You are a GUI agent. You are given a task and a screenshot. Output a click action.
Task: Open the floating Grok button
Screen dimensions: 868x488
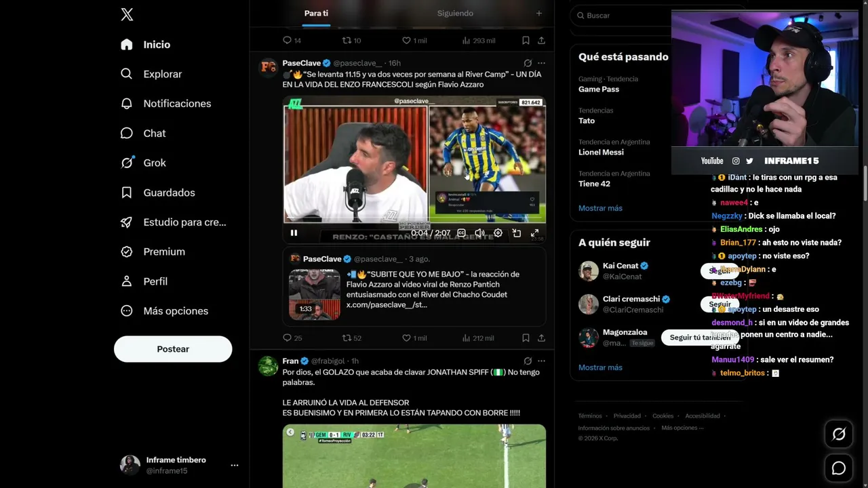(x=839, y=434)
